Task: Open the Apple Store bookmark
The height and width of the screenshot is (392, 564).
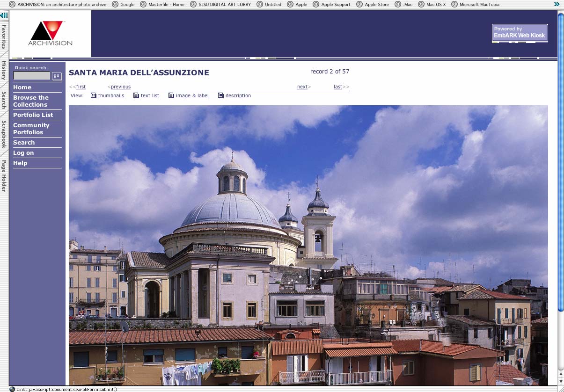Action: 373,4
